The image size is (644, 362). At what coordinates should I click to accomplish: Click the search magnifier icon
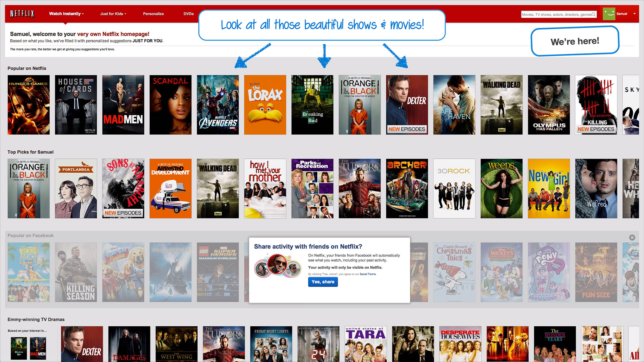[594, 14]
